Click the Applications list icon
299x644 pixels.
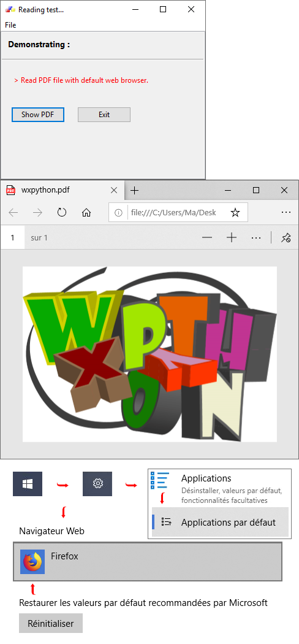159,480
